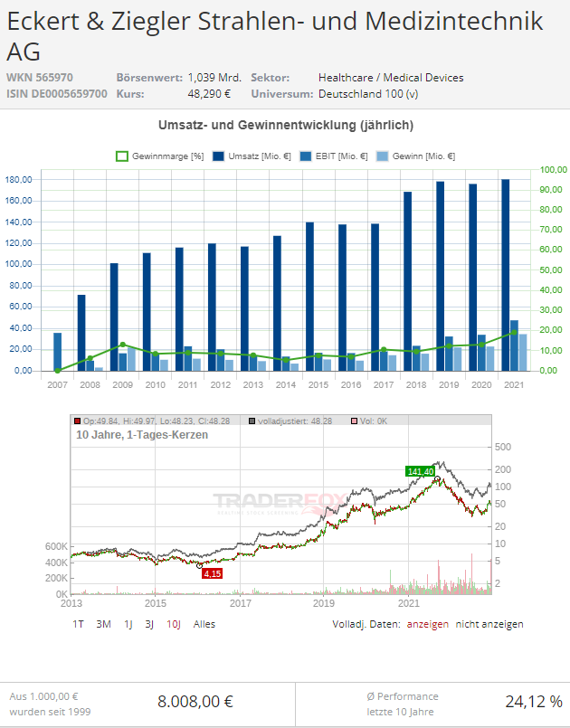The height and width of the screenshot is (728, 570).
Task: Click the 180,00 Umsatz axis label
Action: pos(19,180)
